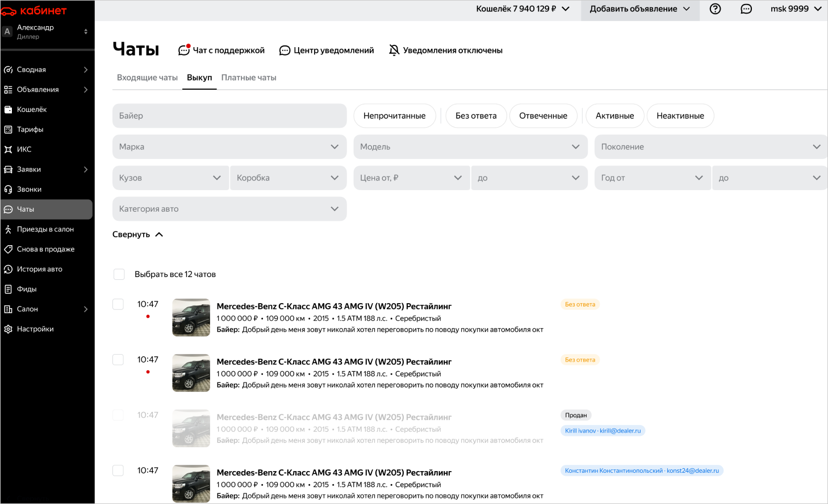The height and width of the screenshot is (504, 828).
Task: Tick the checkbox of the first chat row
Action: coord(118,304)
